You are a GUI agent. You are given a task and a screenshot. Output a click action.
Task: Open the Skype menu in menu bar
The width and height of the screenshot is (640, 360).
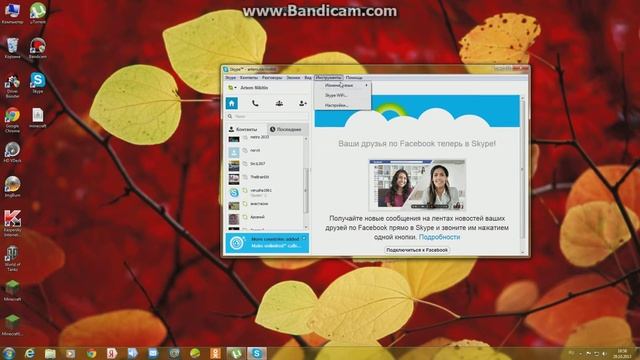[231, 78]
